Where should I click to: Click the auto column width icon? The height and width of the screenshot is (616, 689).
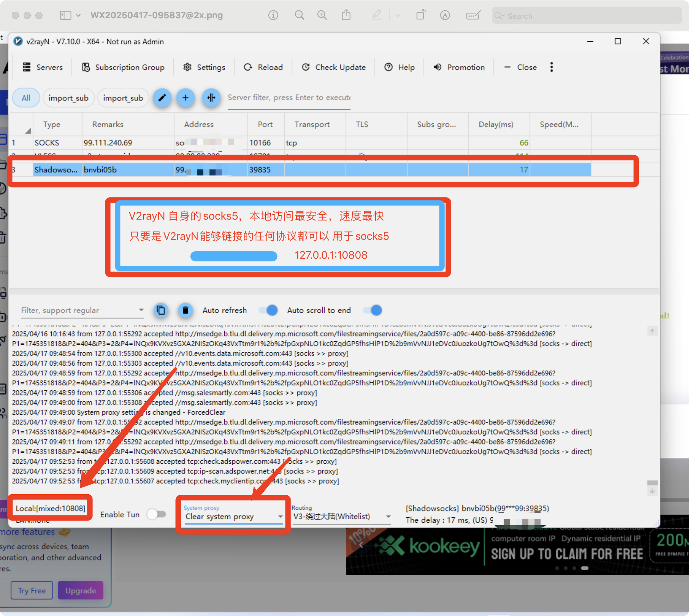click(211, 98)
